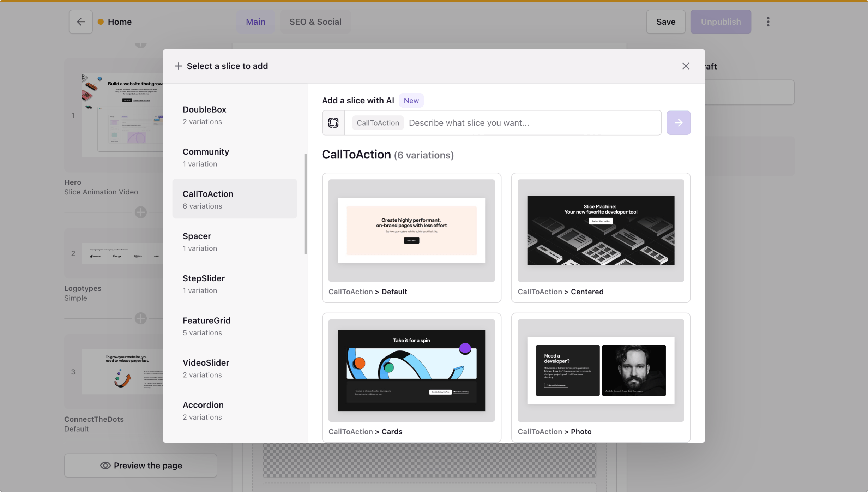868x492 pixels.
Task: Select the Main tab
Action: point(255,22)
